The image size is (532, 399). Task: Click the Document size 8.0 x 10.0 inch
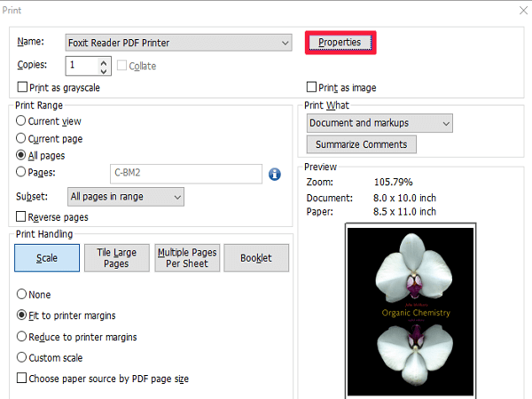point(404,198)
